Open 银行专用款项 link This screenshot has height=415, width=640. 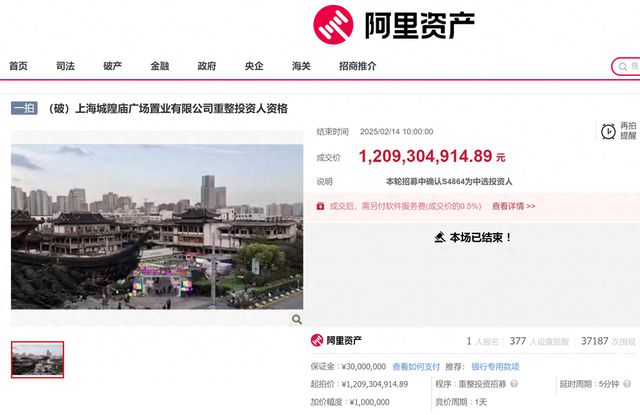tap(495, 366)
